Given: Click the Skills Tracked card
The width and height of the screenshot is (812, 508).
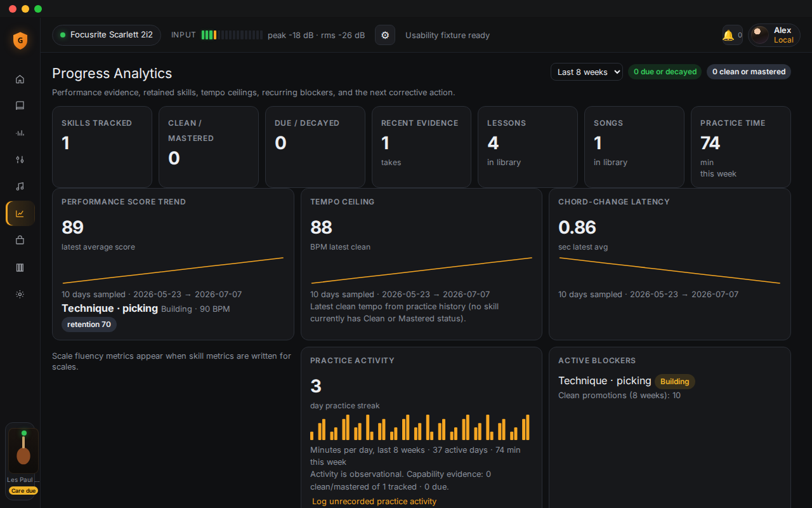Looking at the screenshot, I should click(x=102, y=147).
